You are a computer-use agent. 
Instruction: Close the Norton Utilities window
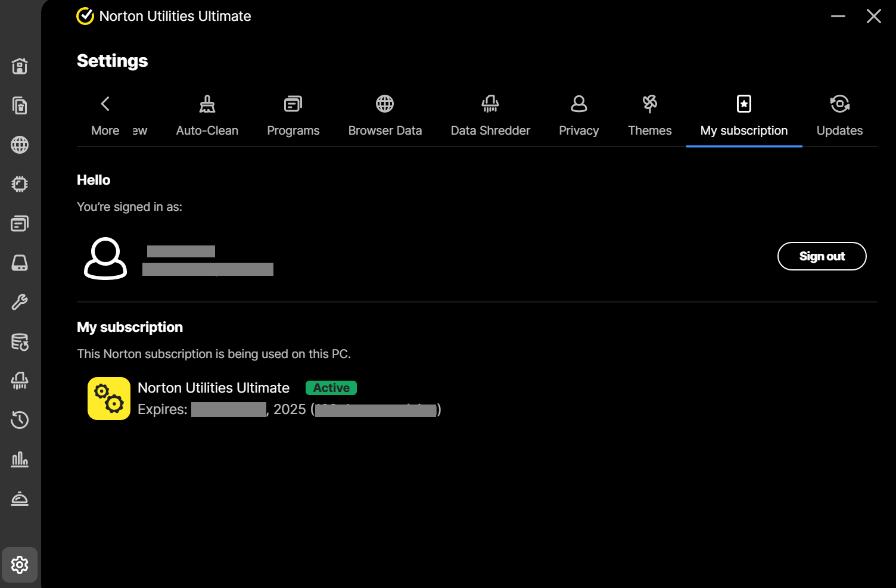point(874,16)
